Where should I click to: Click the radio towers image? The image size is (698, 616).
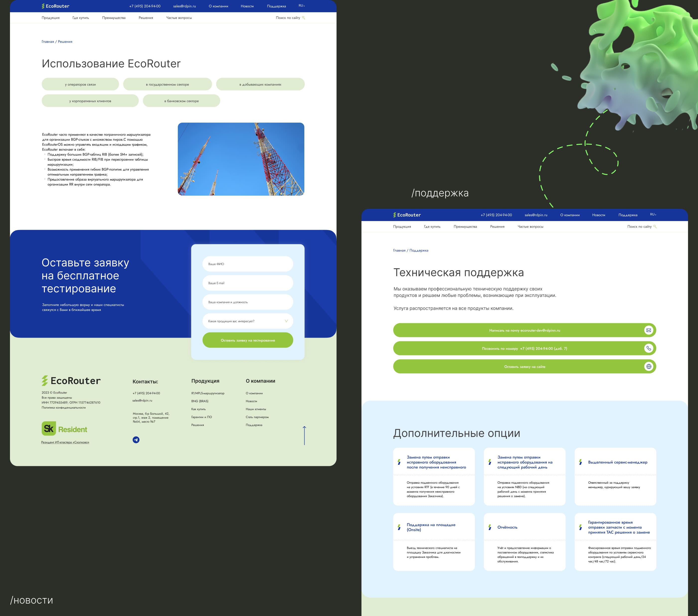[x=241, y=159]
